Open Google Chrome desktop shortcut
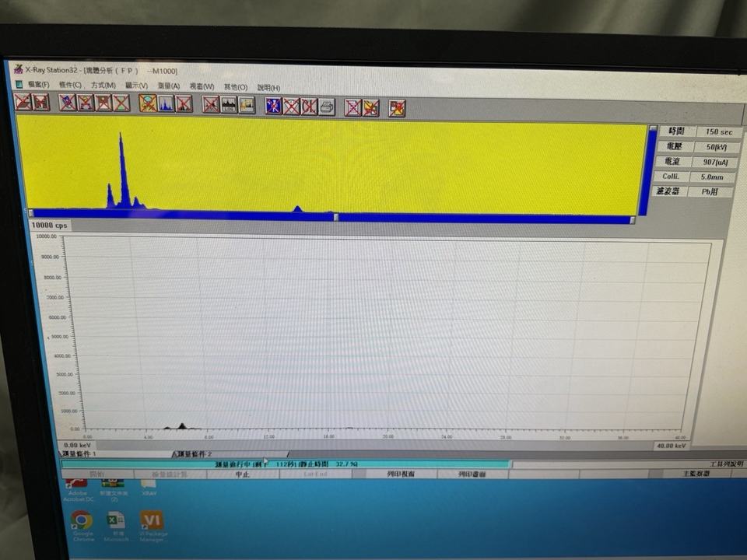 click(82, 526)
